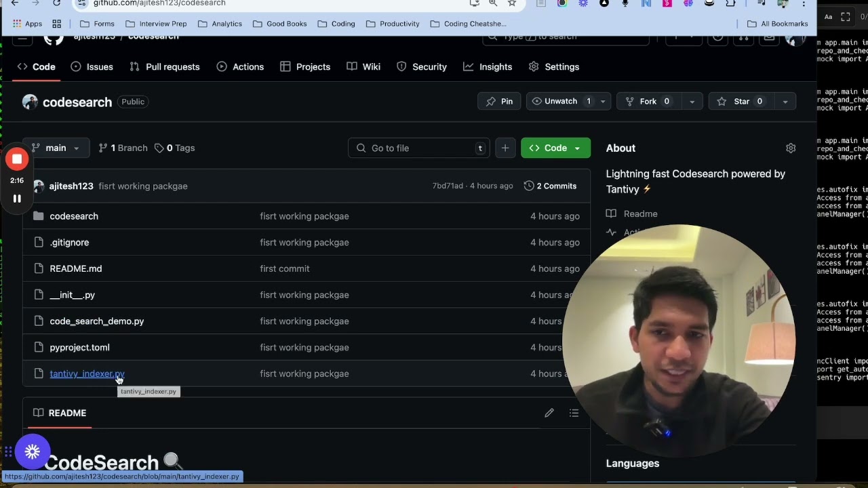Open the 7bd71ad commit hash
The width and height of the screenshot is (868, 488).
[448, 186]
